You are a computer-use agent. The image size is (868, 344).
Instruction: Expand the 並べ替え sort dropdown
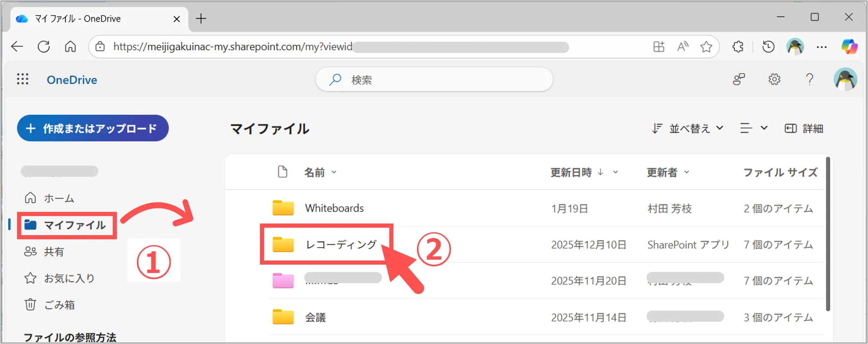click(688, 128)
